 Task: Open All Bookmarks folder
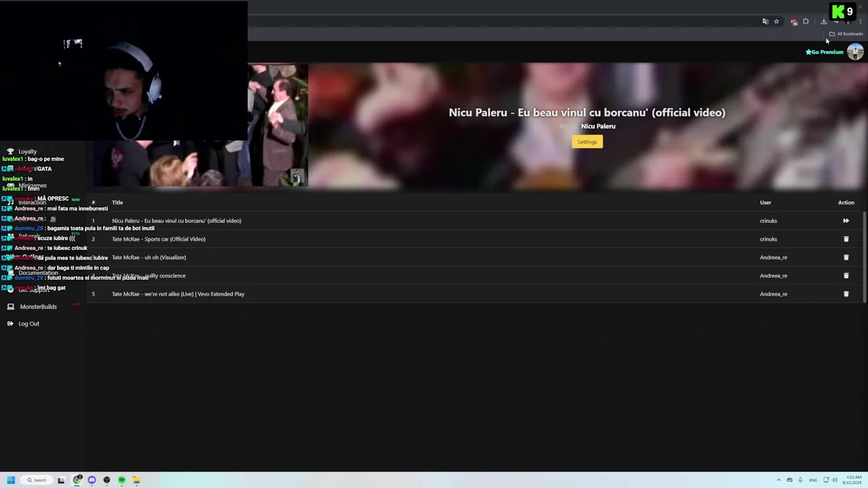846,34
